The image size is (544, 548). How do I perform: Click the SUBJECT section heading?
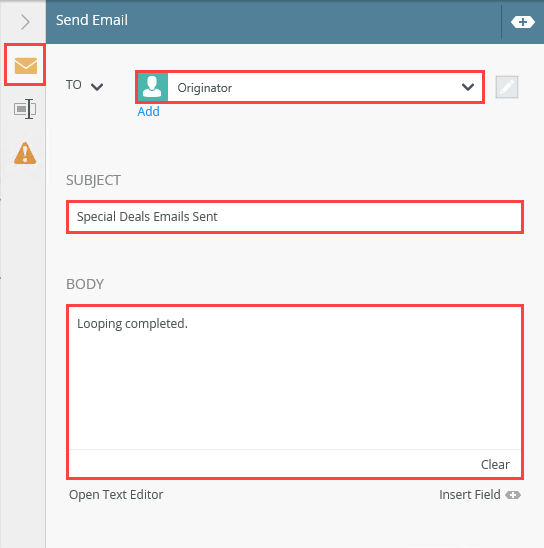[x=93, y=180]
